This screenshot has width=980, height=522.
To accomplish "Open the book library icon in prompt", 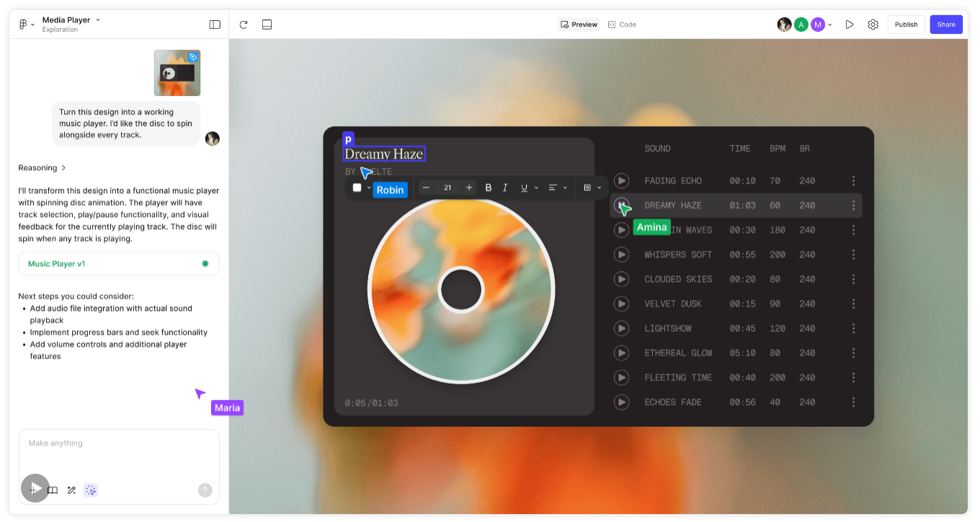I will point(53,490).
